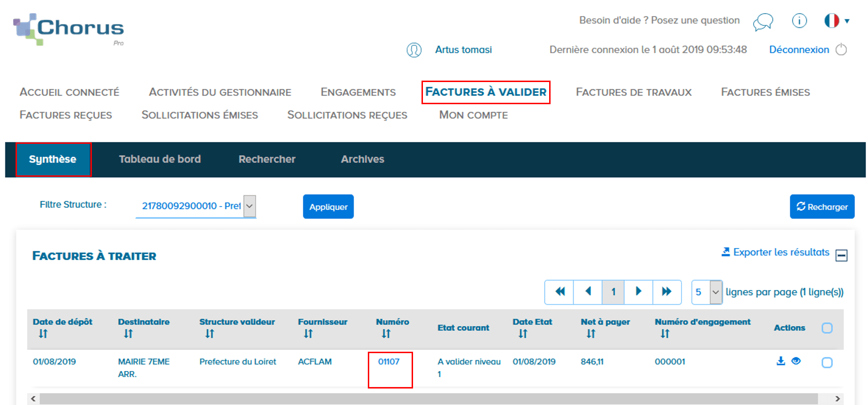Go to previous page of results
The height and width of the screenshot is (405, 868).
[x=588, y=292]
